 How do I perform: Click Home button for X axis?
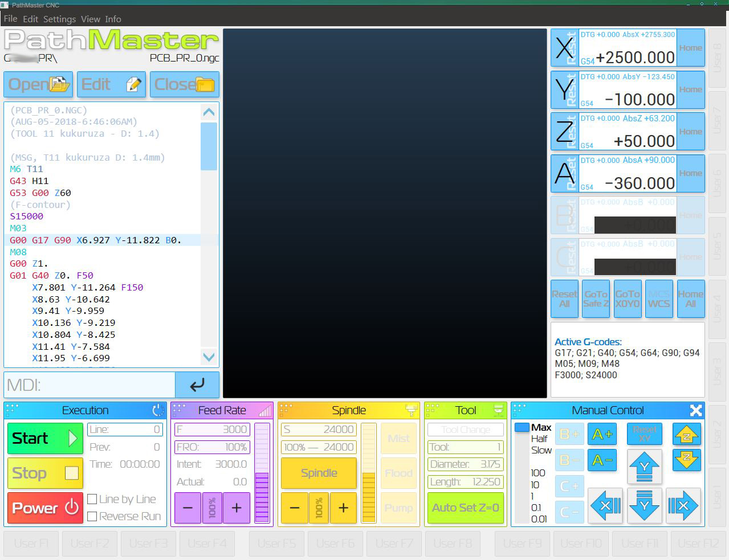point(690,48)
